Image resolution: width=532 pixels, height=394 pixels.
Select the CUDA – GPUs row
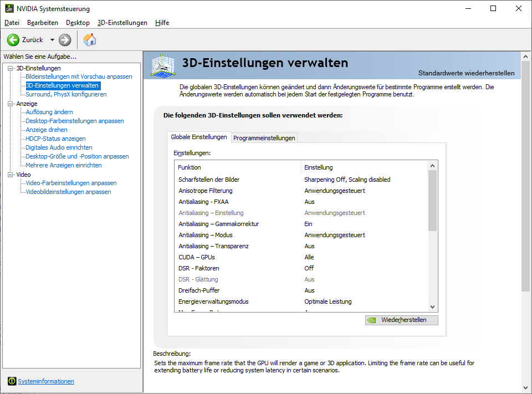301,257
